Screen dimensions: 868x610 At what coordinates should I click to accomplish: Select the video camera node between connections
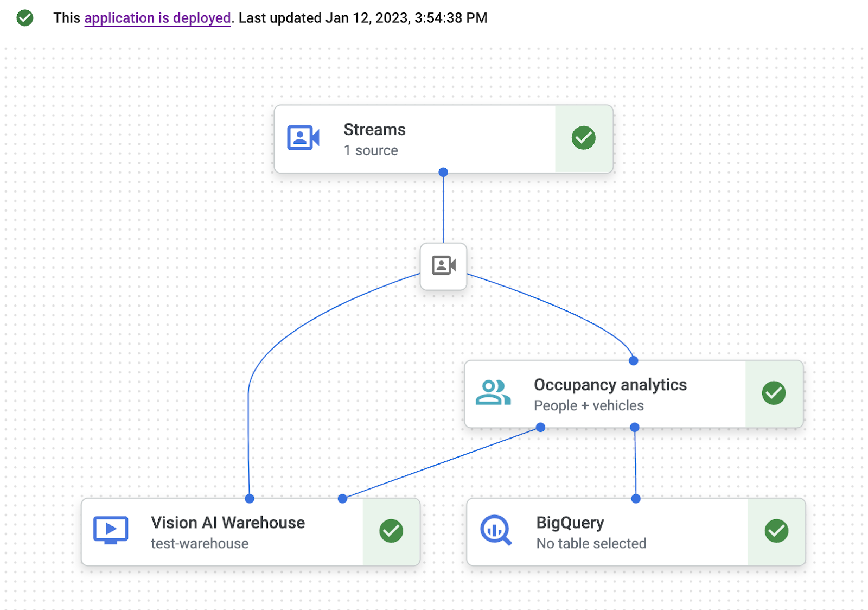click(x=443, y=266)
